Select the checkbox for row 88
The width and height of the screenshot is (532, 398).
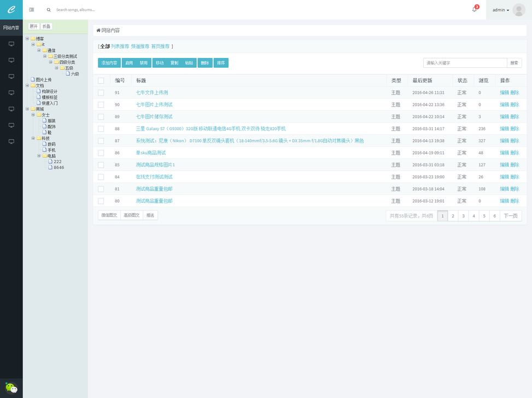coord(101,128)
